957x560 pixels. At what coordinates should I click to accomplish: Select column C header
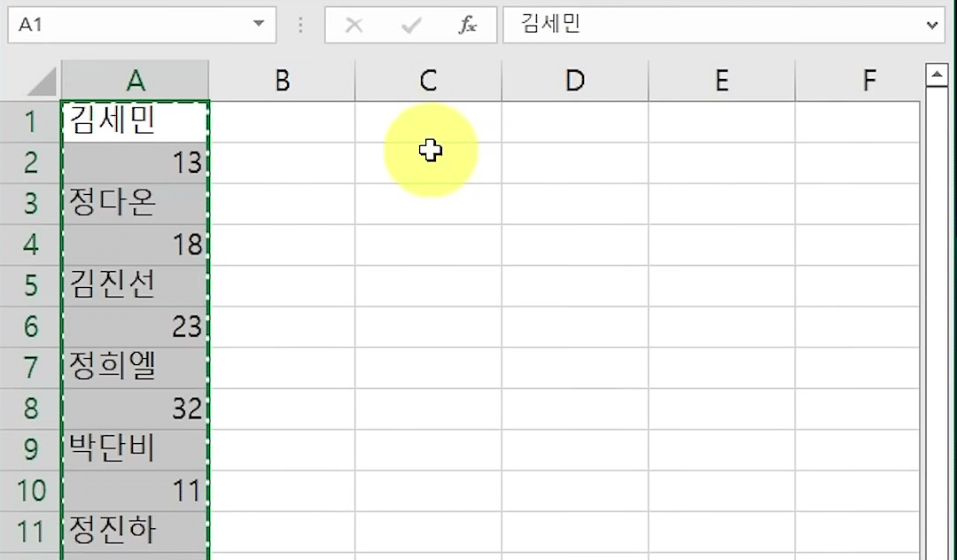(429, 81)
